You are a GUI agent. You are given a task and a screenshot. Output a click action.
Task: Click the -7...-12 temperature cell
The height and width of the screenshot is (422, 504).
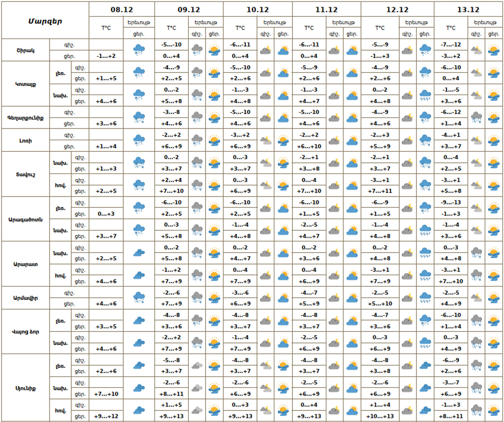pyautogui.click(x=451, y=44)
